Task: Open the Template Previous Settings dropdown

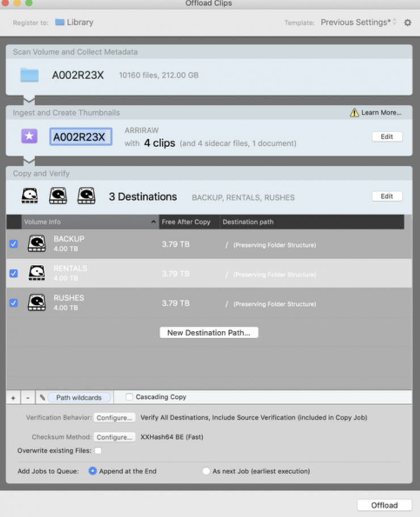Action: point(358,23)
